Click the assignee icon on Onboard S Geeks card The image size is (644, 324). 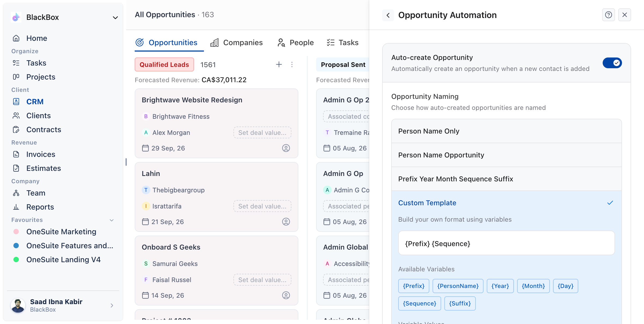click(x=286, y=295)
